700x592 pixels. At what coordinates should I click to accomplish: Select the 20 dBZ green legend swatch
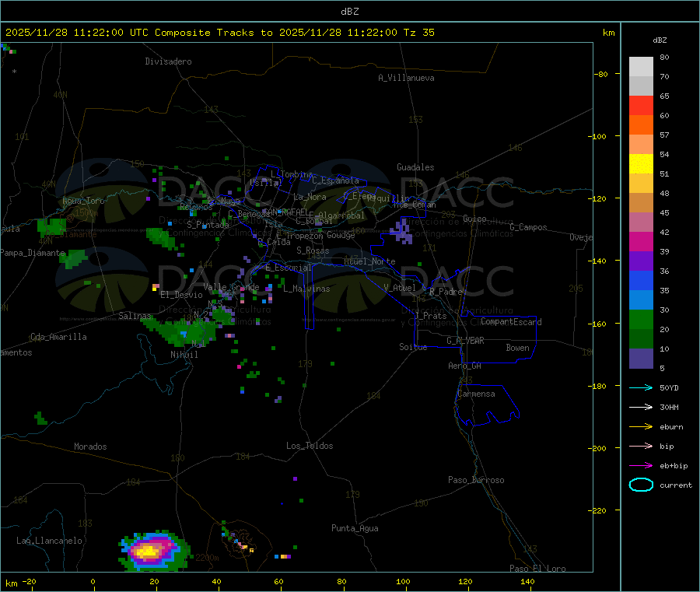tap(641, 319)
